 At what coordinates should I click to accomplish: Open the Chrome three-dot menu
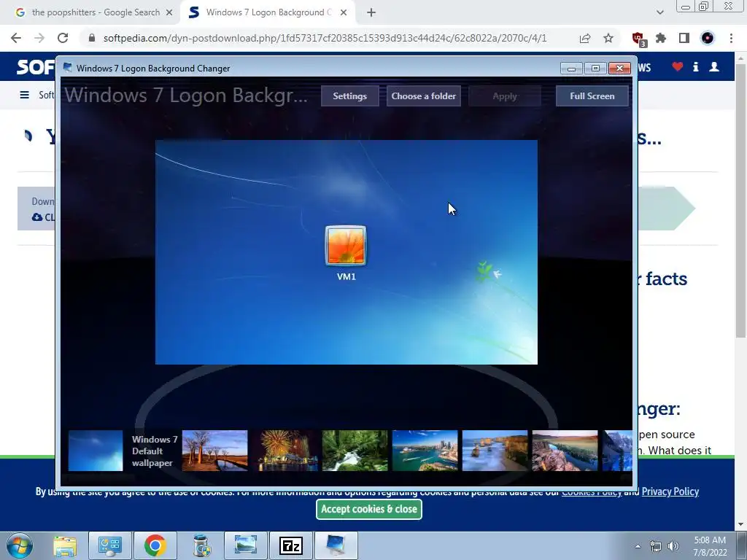tap(731, 38)
